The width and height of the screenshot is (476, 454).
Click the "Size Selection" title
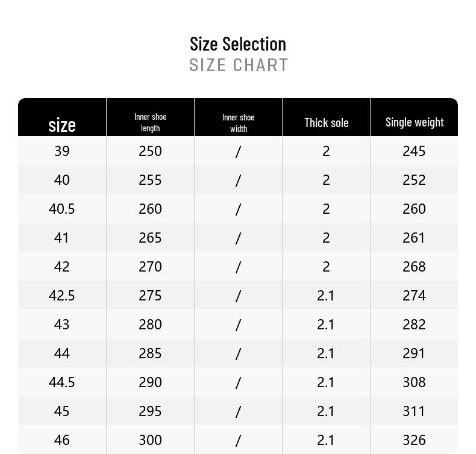tap(238, 44)
